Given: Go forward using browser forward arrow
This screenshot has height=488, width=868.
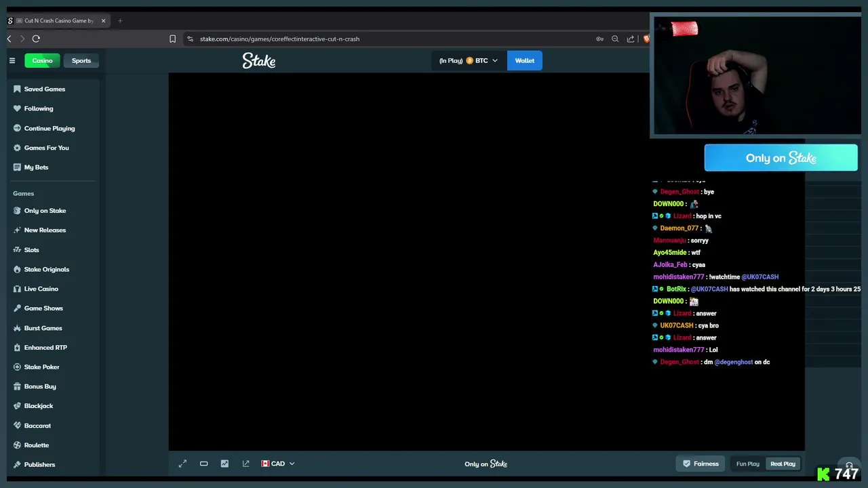Looking at the screenshot, I should pos(22,39).
